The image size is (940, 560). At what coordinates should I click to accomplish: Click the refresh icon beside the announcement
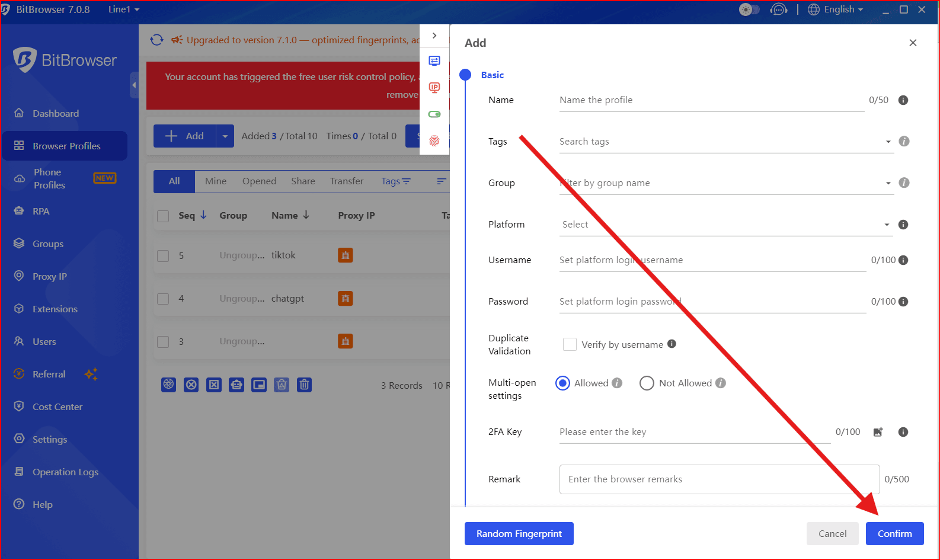point(156,40)
